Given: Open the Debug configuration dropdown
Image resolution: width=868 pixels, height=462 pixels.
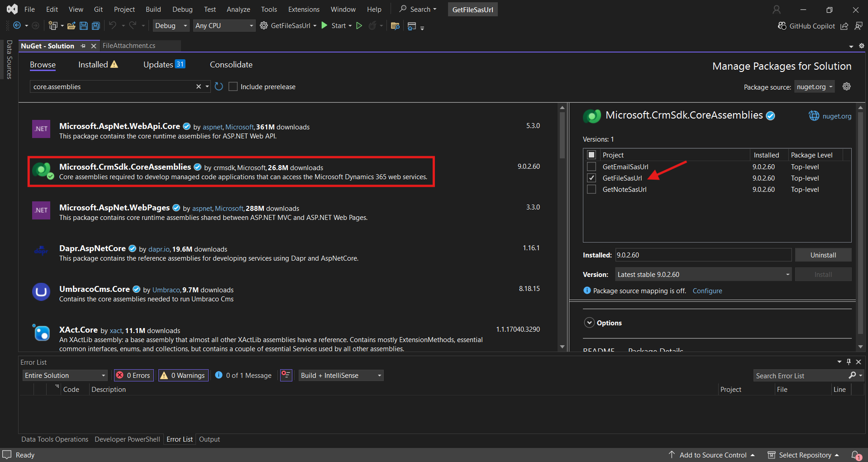Looking at the screenshot, I should (171, 26).
